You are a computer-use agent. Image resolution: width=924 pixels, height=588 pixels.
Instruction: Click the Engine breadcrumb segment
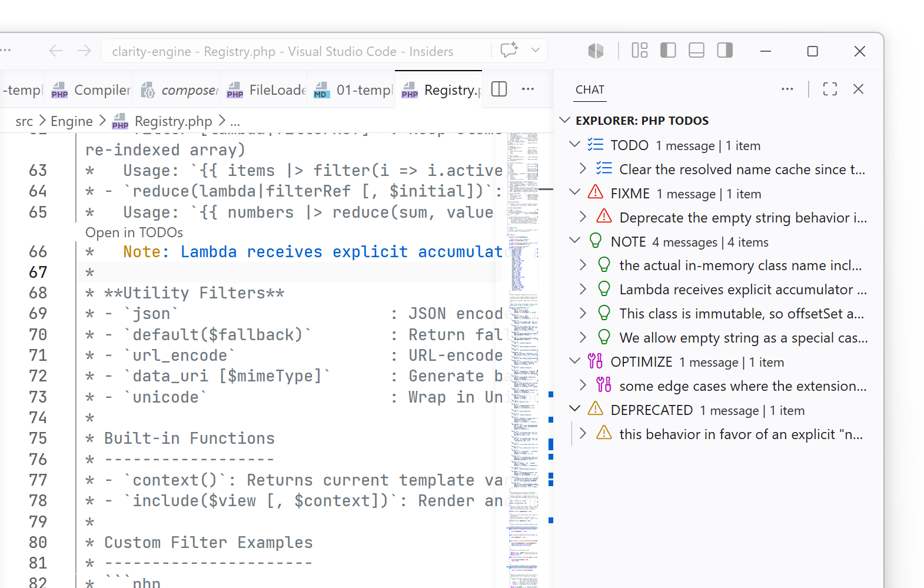coord(72,121)
